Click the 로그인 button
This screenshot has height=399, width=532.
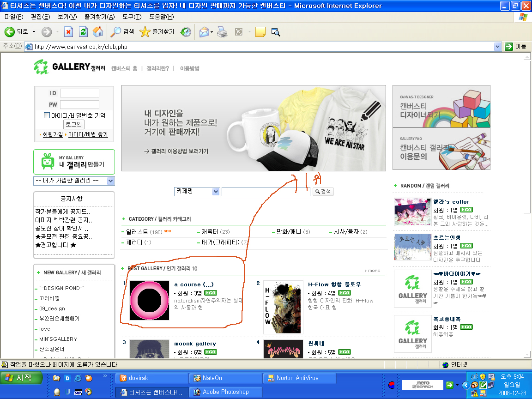(74, 125)
